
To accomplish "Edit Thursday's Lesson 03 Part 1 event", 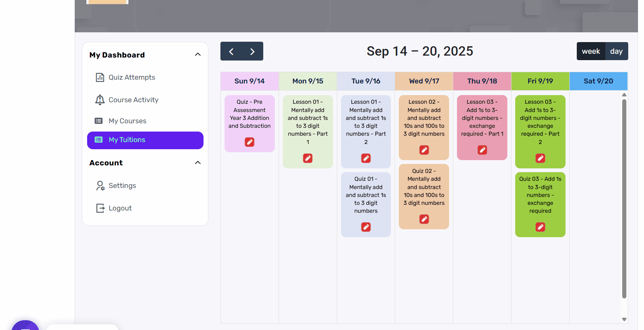I will coord(482,150).
